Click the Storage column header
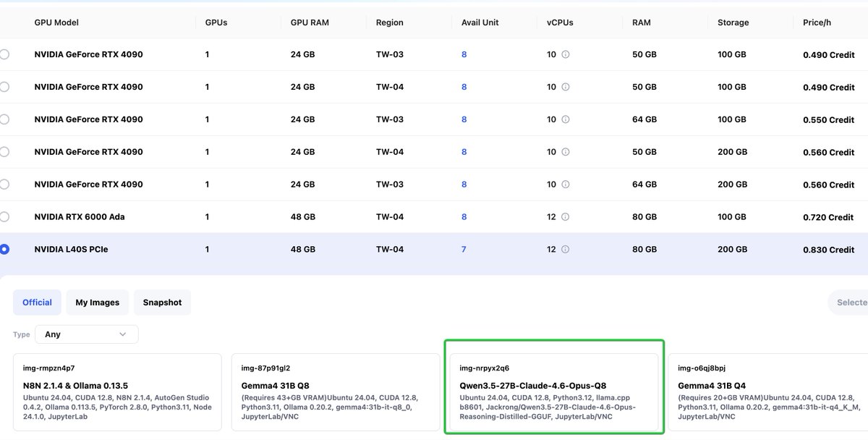The height and width of the screenshot is (440, 868). click(733, 22)
